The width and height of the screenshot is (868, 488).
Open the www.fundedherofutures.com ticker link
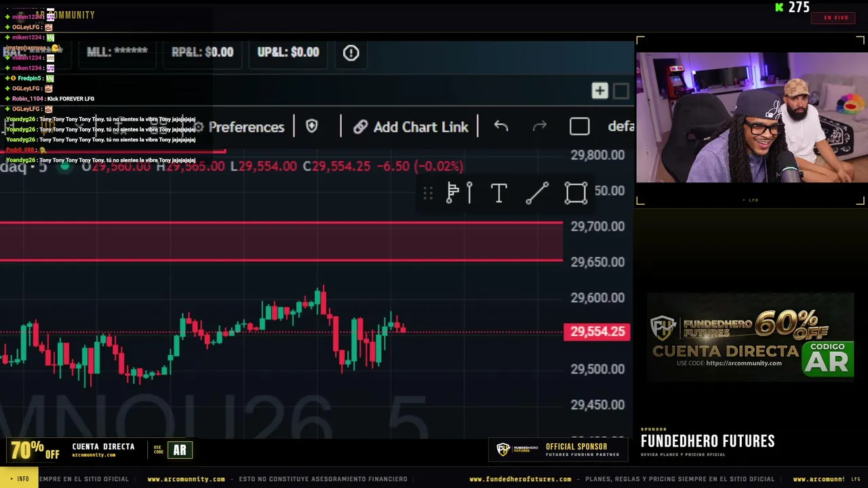pyautogui.click(x=520, y=479)
